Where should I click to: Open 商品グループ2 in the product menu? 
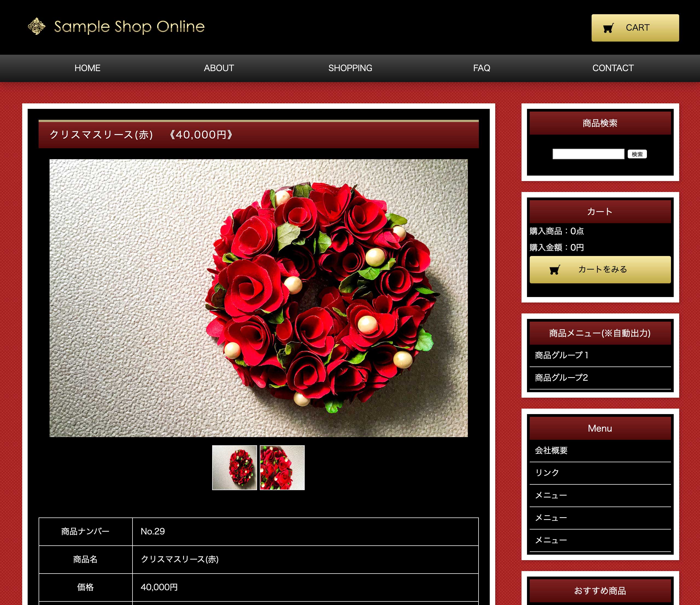point(561,377)
